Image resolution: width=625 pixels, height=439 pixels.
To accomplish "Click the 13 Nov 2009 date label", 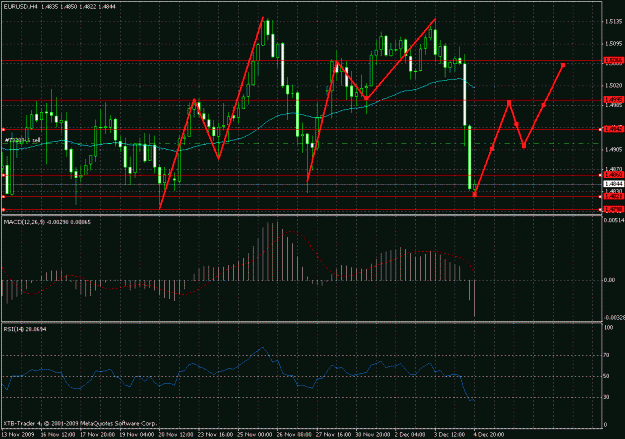I will click(x=18, y=434).
